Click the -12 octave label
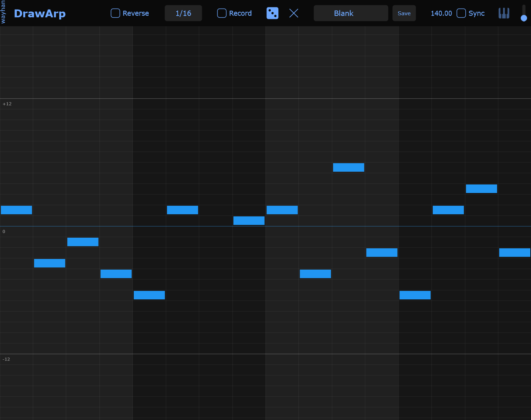Viewport: 531px width, 420px height. 6,359
